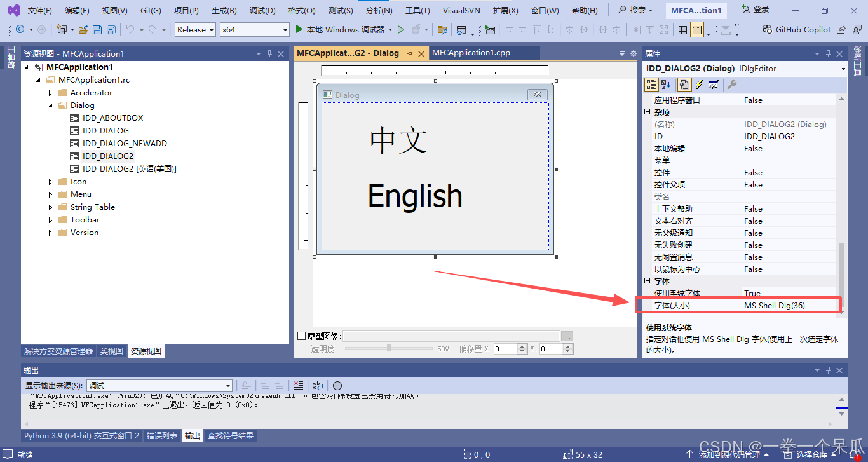Viewport: 868px width, 462px height.
Task: Click the categorized view icon in Properties
Action: tap(651, 84)
